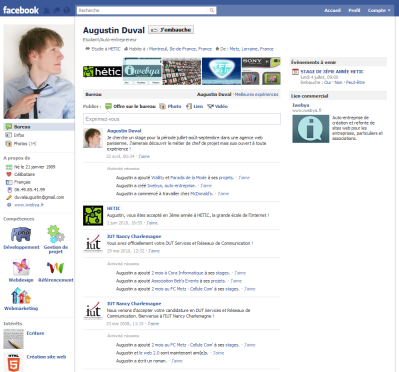Image resolution: width=399 pixels, height=372 pixels.
Task: Click the Gestion de projet gears icon
Action: pos(55,234)
